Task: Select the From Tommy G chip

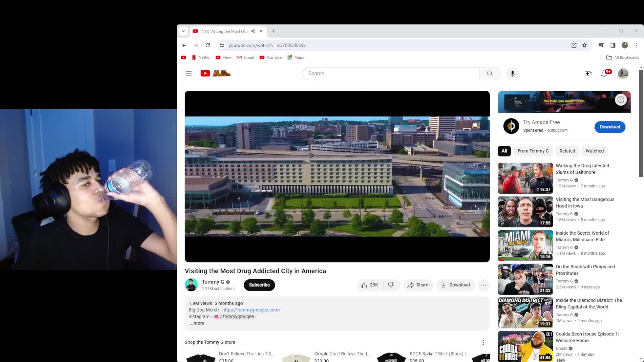Action: pos(533,151)
